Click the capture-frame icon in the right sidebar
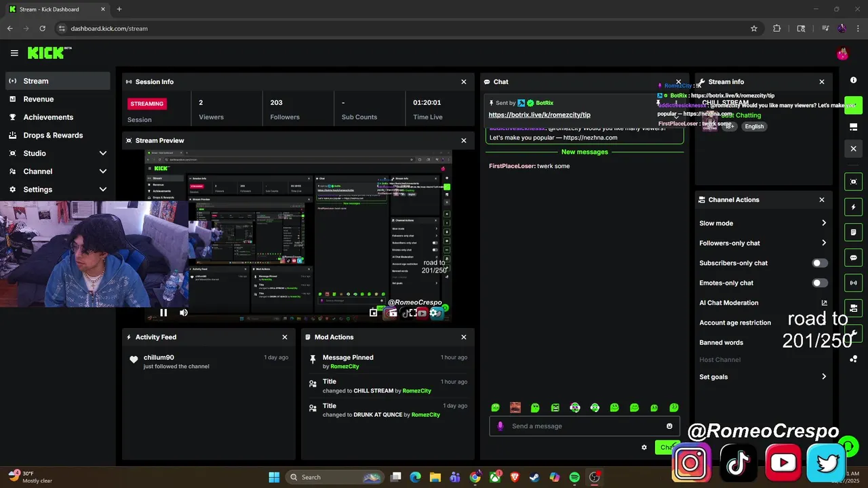 coord(854,182)
